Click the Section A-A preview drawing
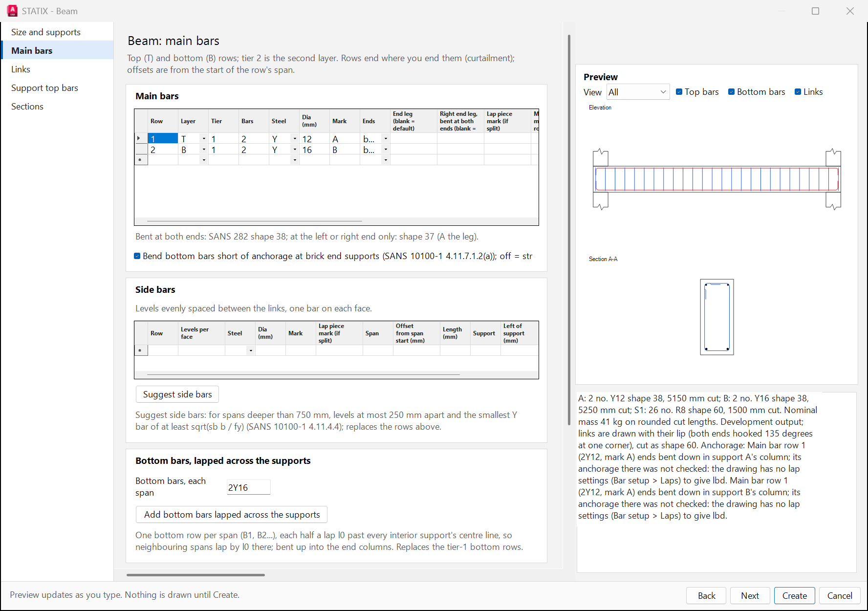 pos(717,317)
